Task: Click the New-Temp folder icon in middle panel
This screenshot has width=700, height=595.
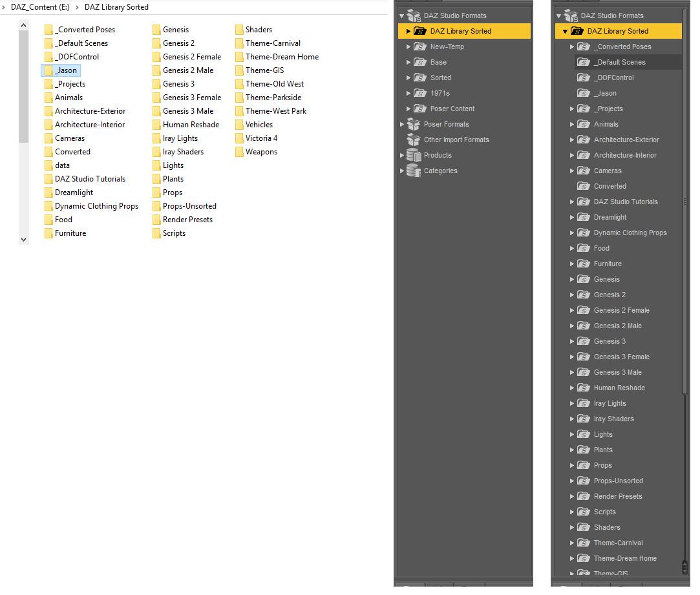Action: 419,47
